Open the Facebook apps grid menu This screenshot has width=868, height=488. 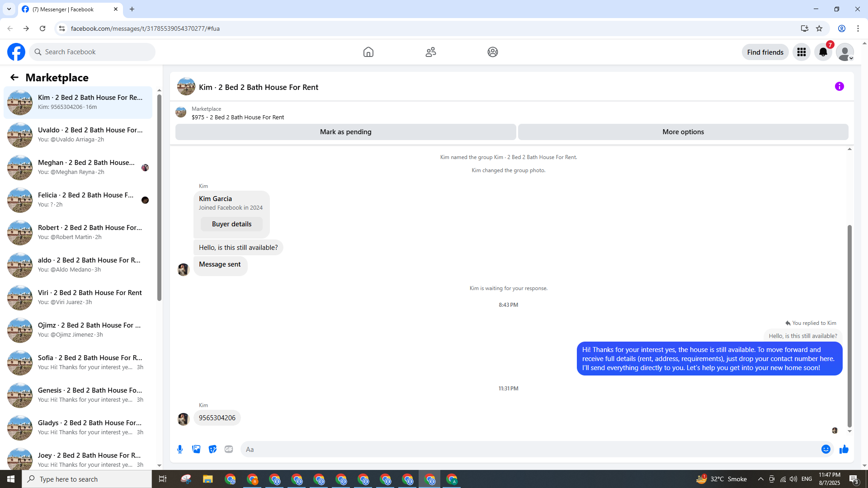[x=801, y=52]
